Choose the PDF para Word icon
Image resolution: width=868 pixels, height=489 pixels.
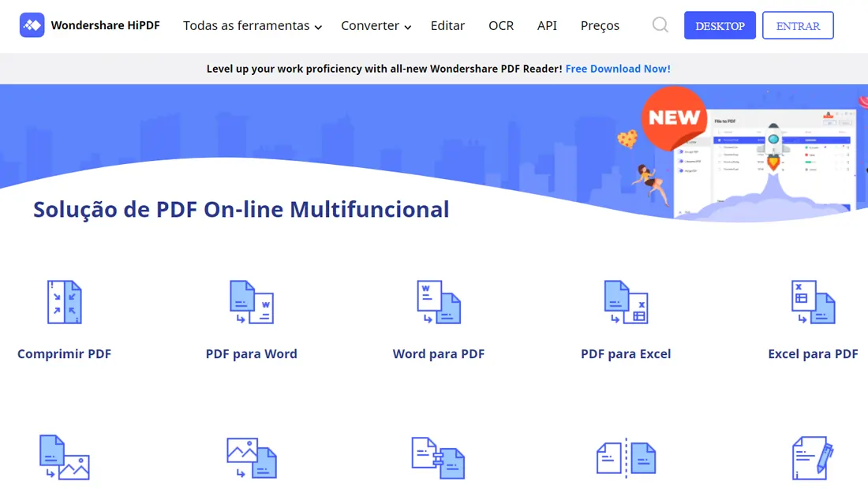pos(251,302)
